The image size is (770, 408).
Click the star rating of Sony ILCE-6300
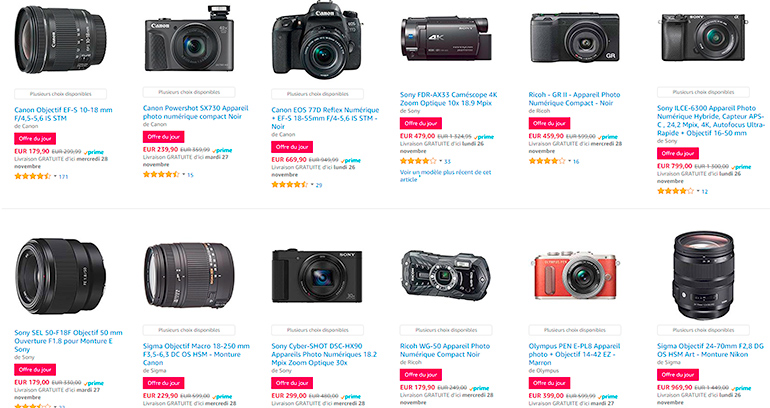click(675, 191)
